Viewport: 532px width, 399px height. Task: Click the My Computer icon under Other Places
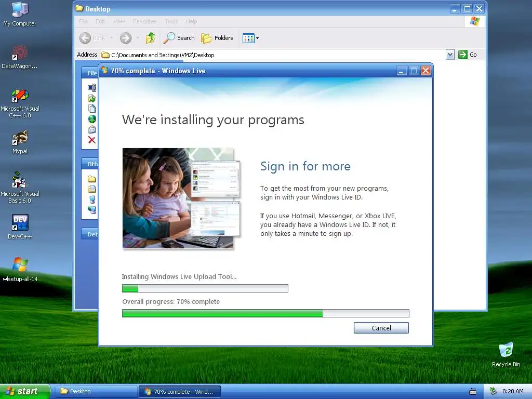[92, 199]
